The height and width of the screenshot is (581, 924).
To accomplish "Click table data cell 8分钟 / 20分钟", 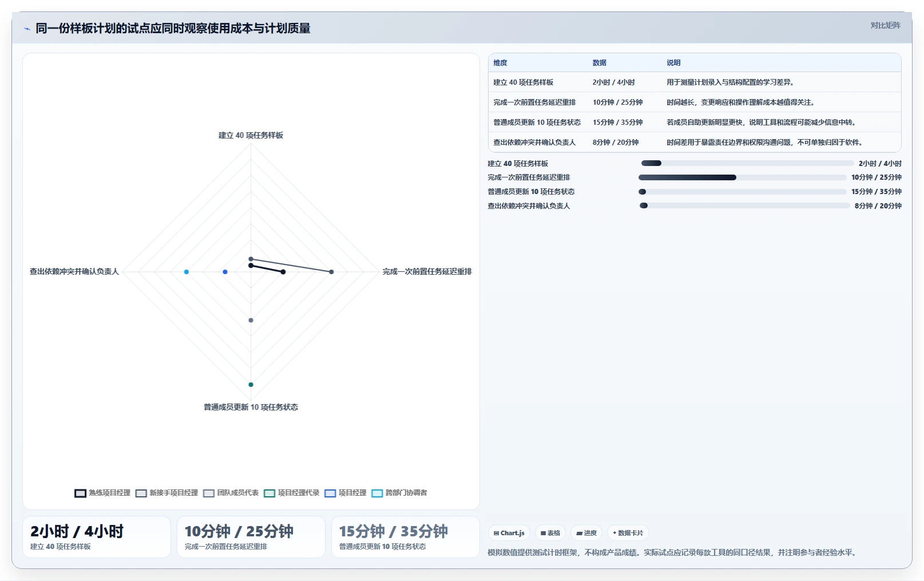I will coord(615,143).
